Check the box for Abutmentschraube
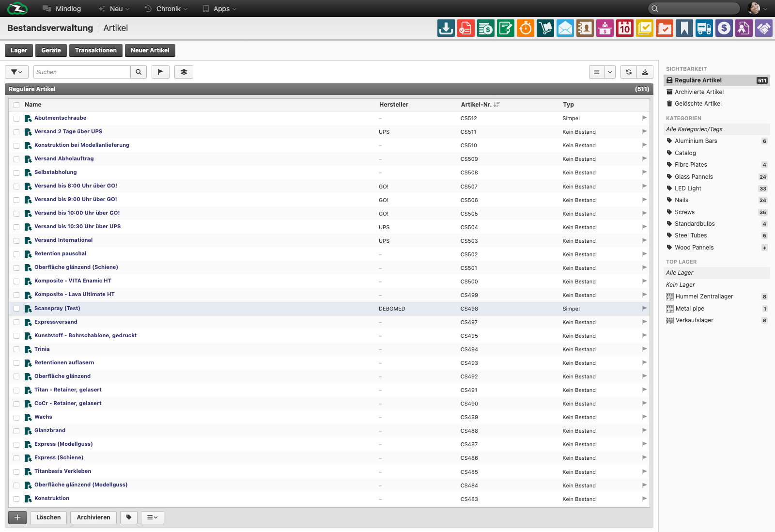775x532 pixels. [16, 119]
